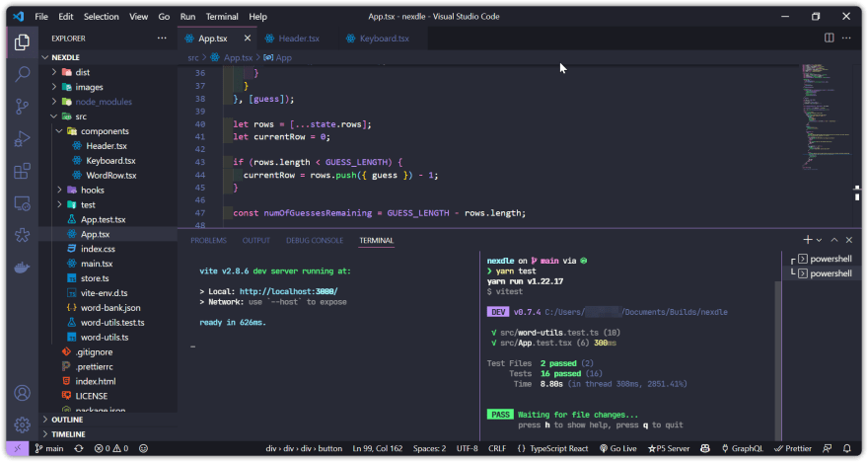Image resolution: width=868 pixels, height=462 pixels.
Task: Open the Run and Debug view
Action: pyautogui.click(x=22, y=139)
